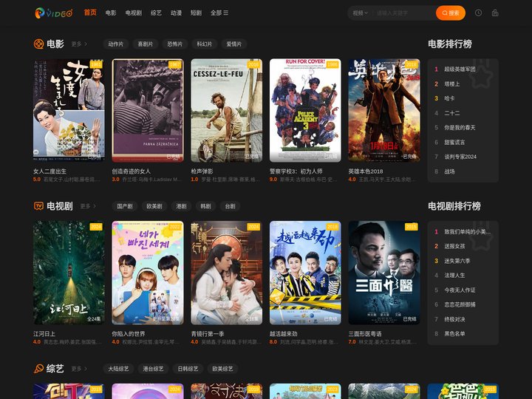
Task: Open the 短剧 navigation item
Action: (196, 13)
